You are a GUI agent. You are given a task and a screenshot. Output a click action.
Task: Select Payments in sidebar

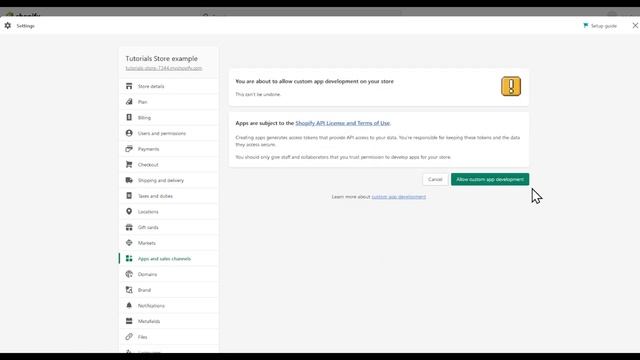tap(169, 149)
